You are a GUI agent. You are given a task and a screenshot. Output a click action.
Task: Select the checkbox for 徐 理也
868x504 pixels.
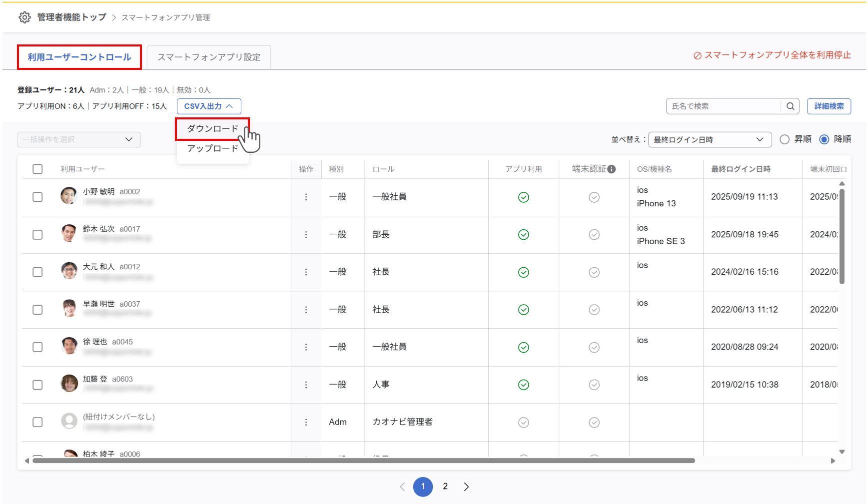coord(37,347)
